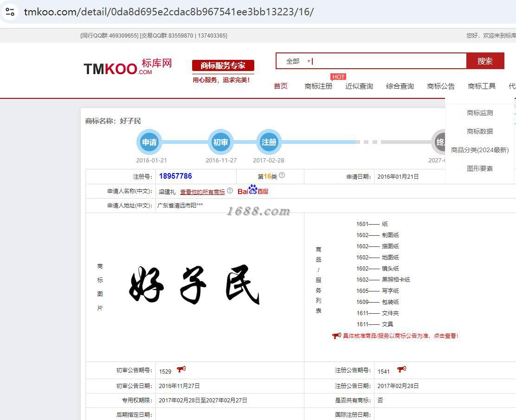Click timeline date 2016-11-27
Image resolution: width=516 pixels, height=420 pixels.
[x=221, y=160]
